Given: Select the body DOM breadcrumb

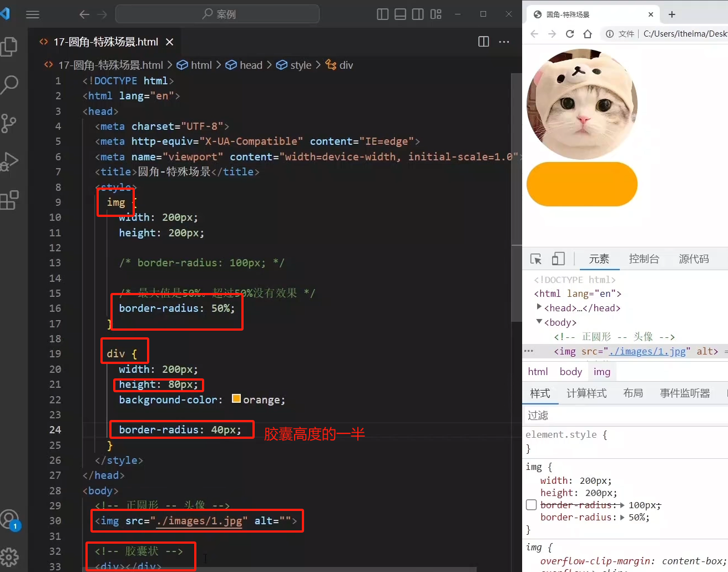Looking at the screenshot, I should [571, 372].
